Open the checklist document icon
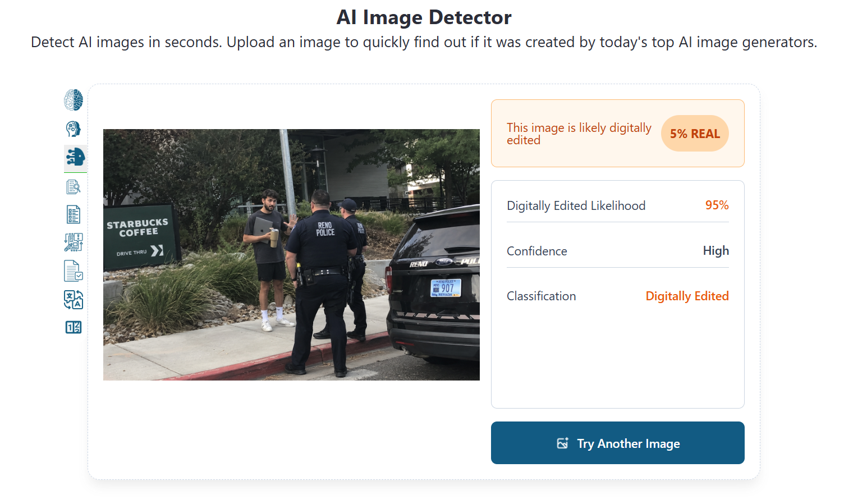The image size is (844, 504). click(74, 214)
